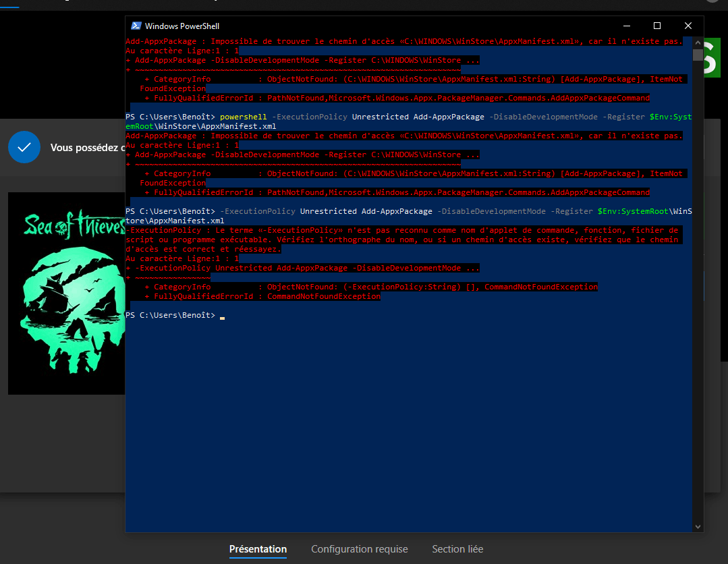This screenshot has width=728, height=564.
Task: Click the empty PS C:\Users\Benoît> prompt line
Action: 175,315
